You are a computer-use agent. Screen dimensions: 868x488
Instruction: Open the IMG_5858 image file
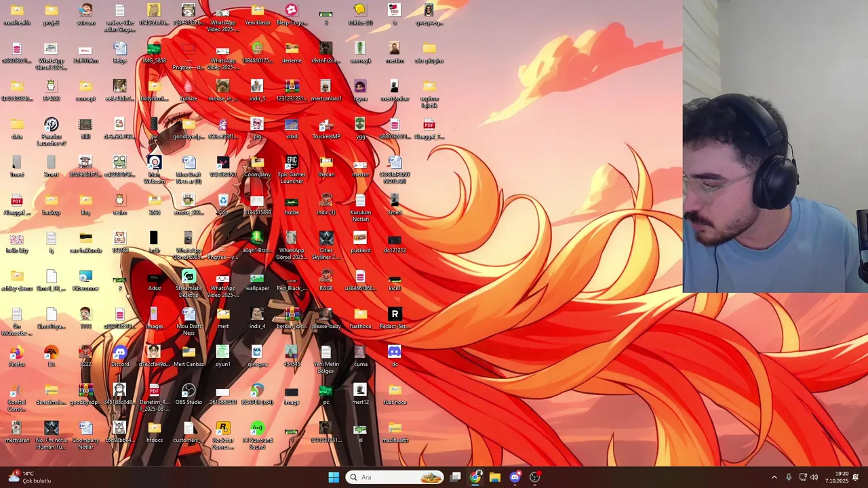[x=154, y=52]
